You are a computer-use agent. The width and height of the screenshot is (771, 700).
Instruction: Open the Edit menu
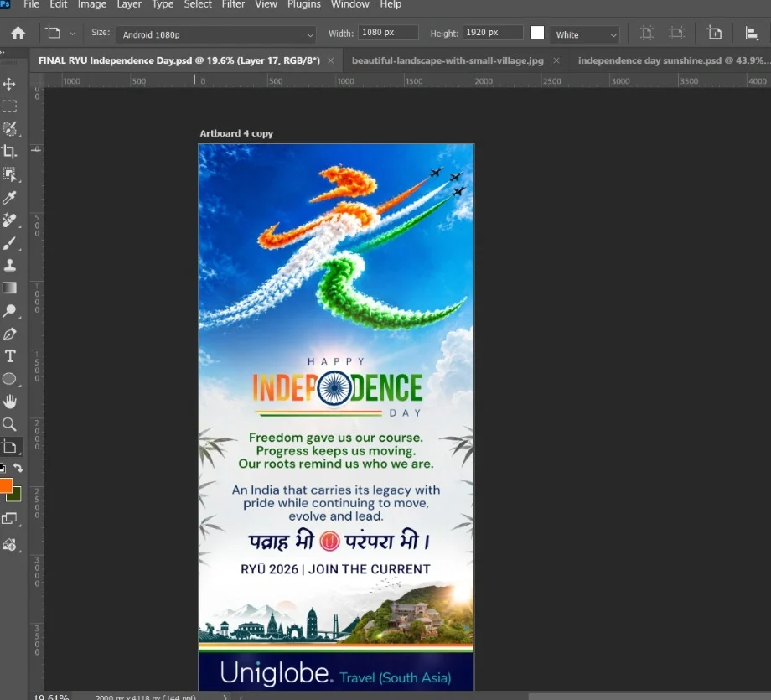coord(58,4)
